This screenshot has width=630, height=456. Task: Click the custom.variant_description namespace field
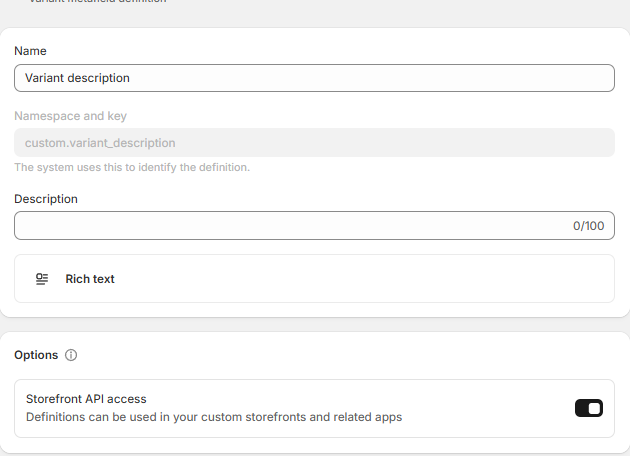(x=314, y=143)
